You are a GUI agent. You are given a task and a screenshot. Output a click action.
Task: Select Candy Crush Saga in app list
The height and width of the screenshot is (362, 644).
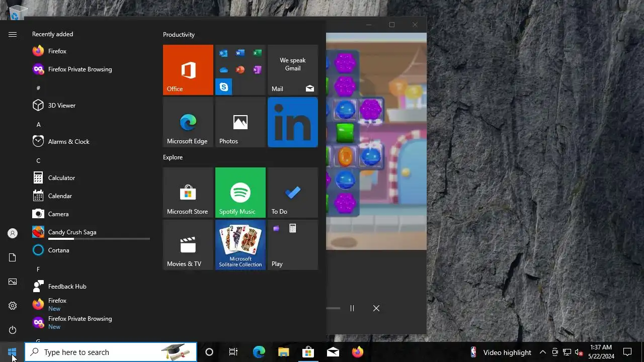(x=91, y=232)
